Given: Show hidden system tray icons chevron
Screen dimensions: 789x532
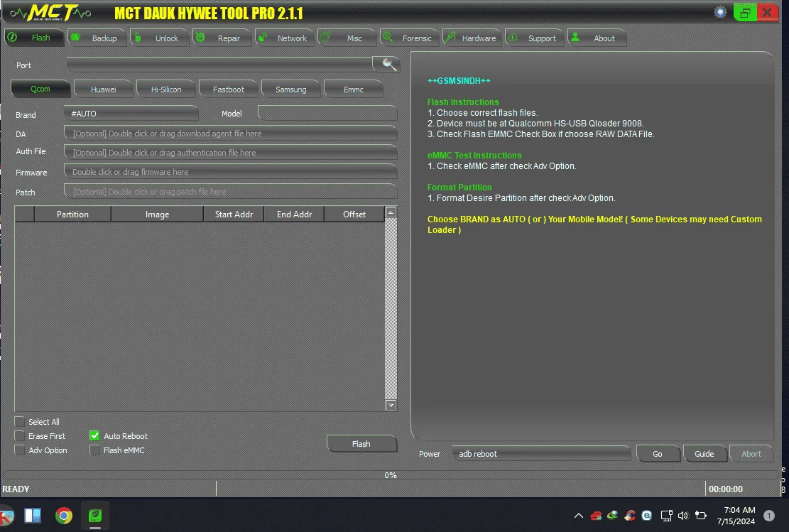Looking at the screenshot, I should (x=579, y=516).
